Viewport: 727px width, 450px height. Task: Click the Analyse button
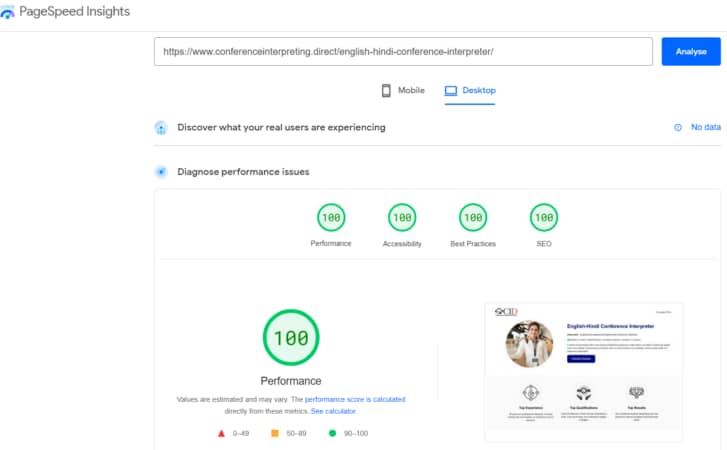tap(691, 51)
